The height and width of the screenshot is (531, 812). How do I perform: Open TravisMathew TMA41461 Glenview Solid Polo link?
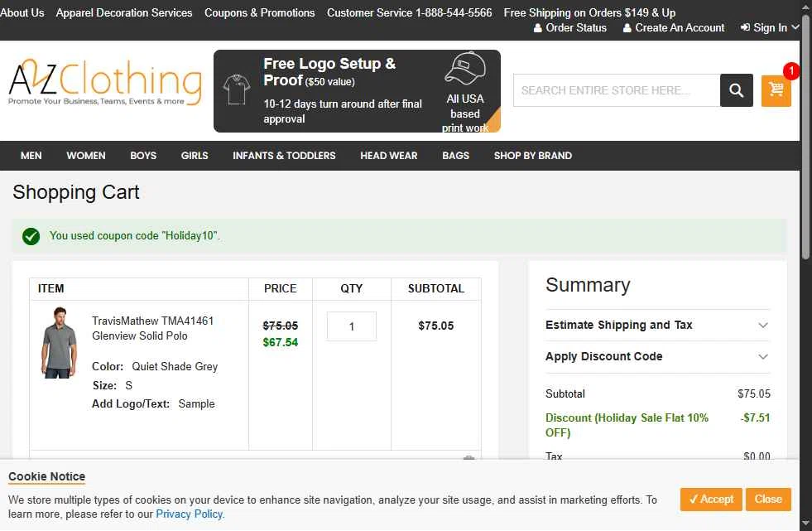tap(153, 328)
